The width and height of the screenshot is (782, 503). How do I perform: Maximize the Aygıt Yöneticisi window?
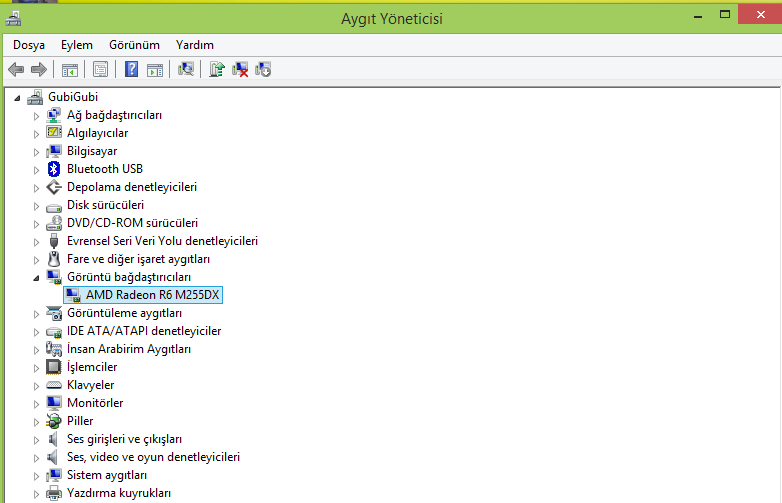pos(725,15)
